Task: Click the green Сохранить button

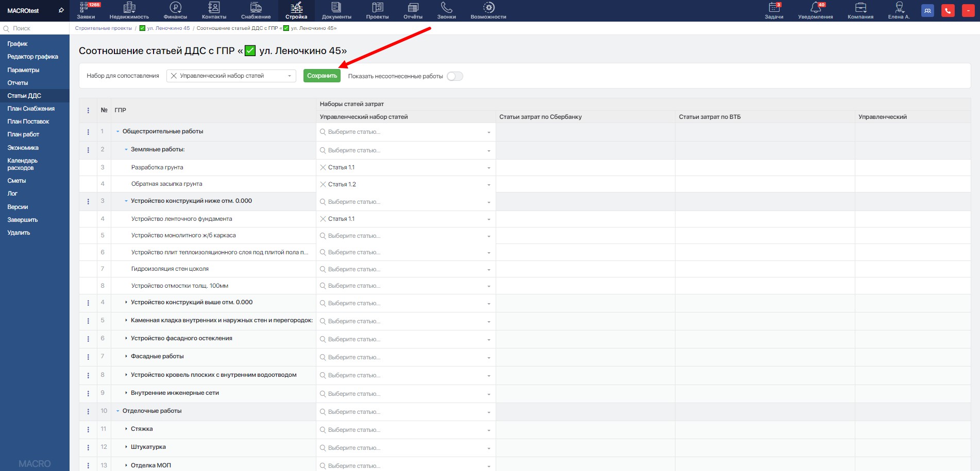Action: coord(322,76)
